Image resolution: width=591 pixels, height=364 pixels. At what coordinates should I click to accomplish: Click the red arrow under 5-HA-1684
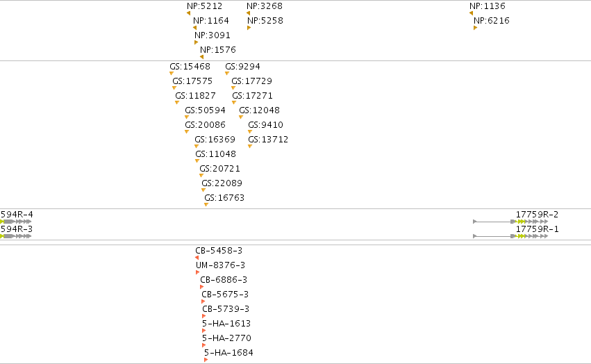click(206, 360)
